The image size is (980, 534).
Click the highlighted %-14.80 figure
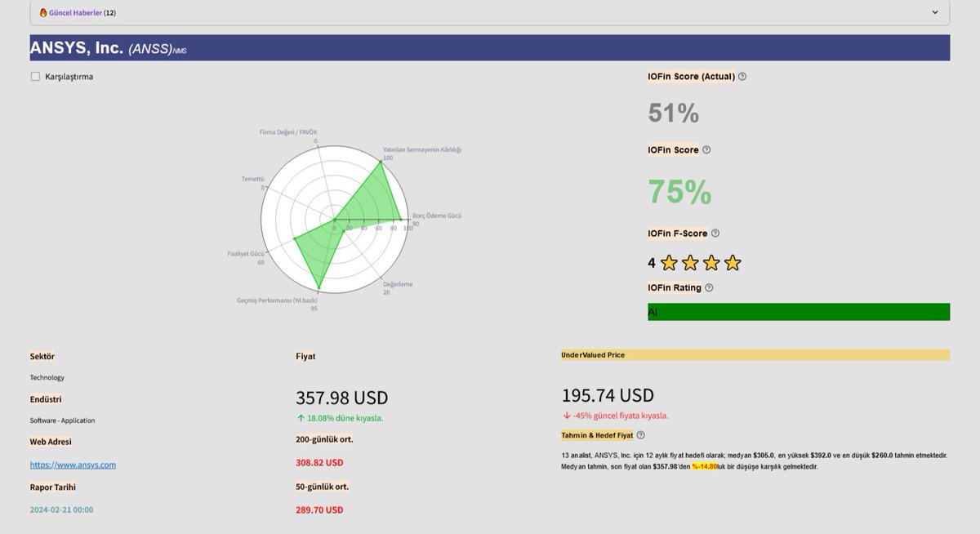coord(705,466)
